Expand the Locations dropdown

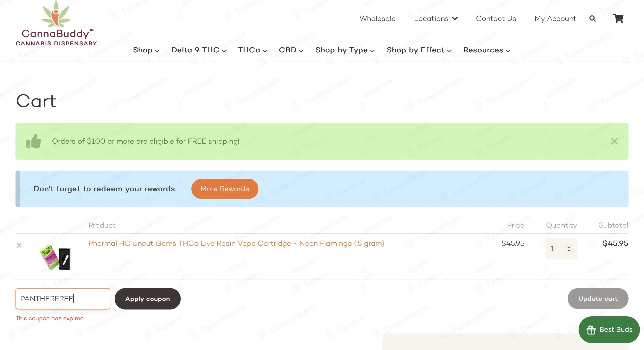click(436, 18)
